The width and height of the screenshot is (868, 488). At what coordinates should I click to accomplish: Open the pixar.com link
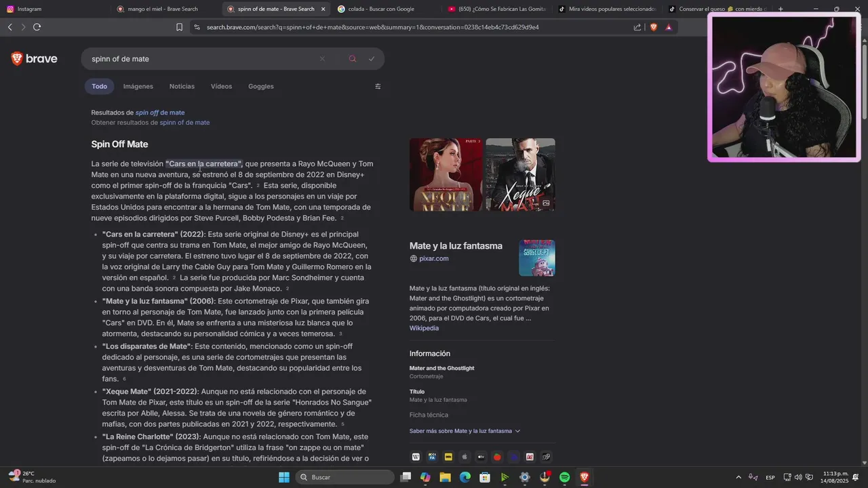[x=434, y=258]
